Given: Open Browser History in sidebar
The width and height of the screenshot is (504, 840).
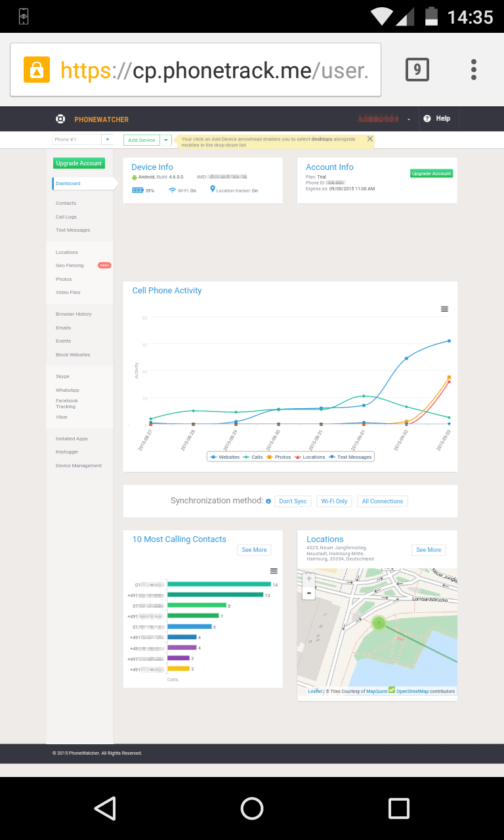Looking at the screenshot, I should point(73,314).
